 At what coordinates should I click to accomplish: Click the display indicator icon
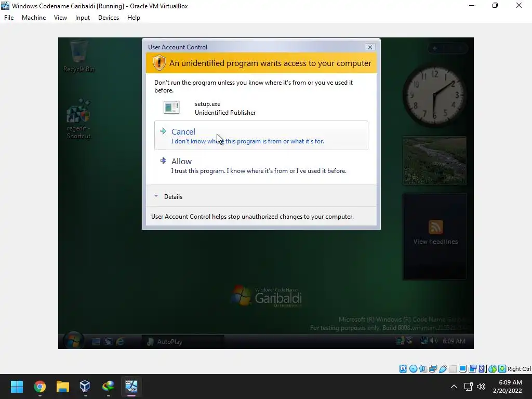click(462, 369)
